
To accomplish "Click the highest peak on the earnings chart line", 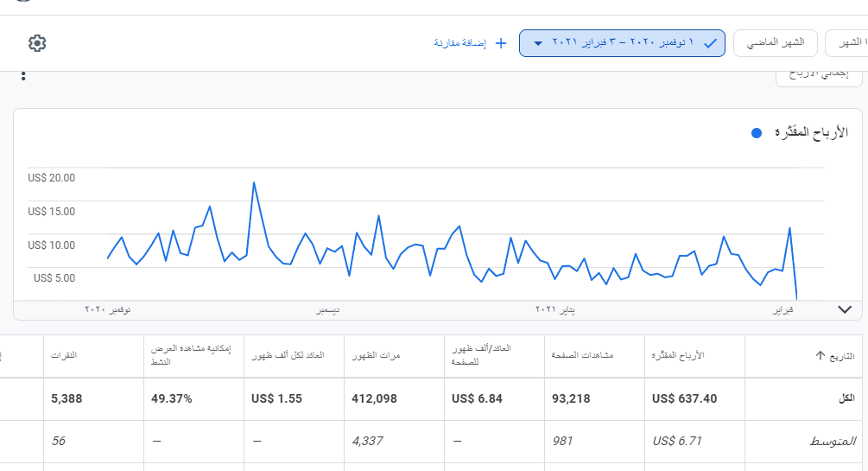I will click(x=254, y=182).
